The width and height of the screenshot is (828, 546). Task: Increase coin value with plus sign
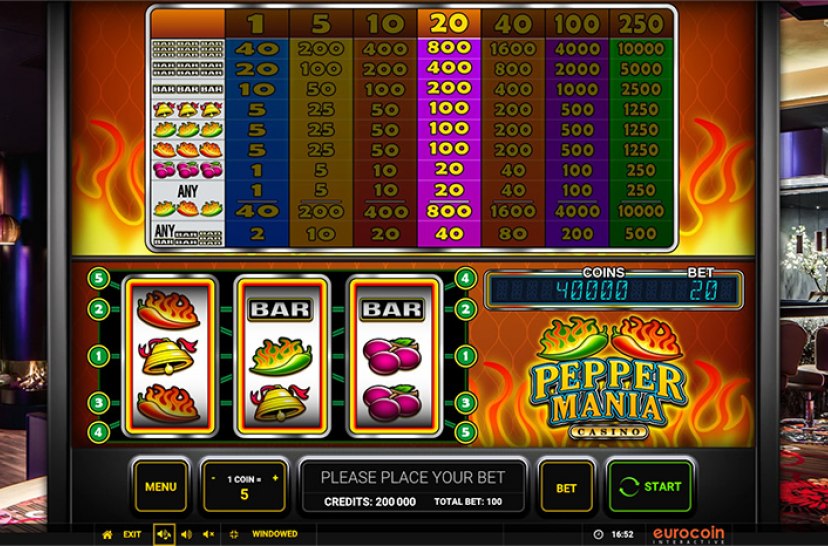pos(275,478)
